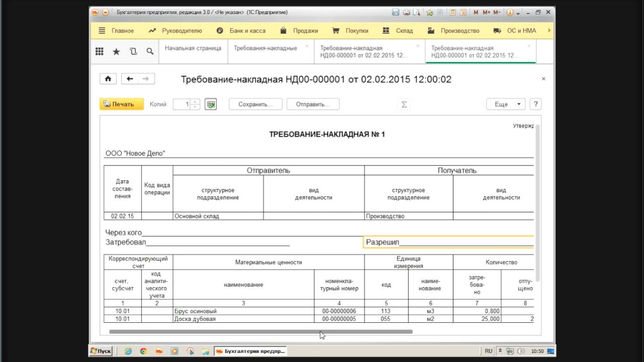The image size is (644, 362).
Task: Click the volume speaker icon in system tray
Action: [x=521, y=351]
